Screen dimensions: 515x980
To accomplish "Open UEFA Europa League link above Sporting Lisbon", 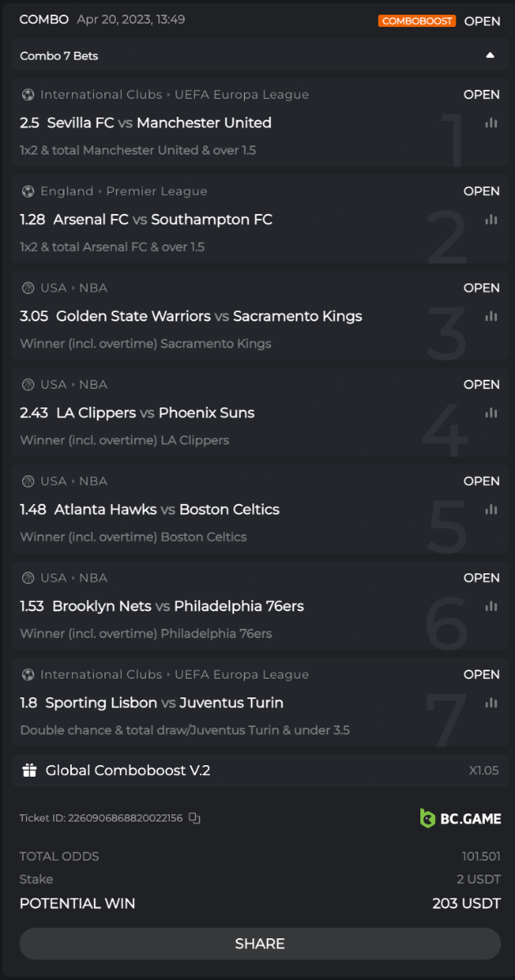I will pyautogui.click(x=242, y=675).
